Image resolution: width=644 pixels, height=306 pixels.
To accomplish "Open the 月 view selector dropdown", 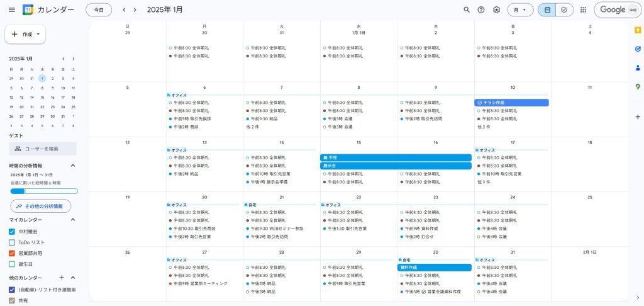I will point(520,10).
